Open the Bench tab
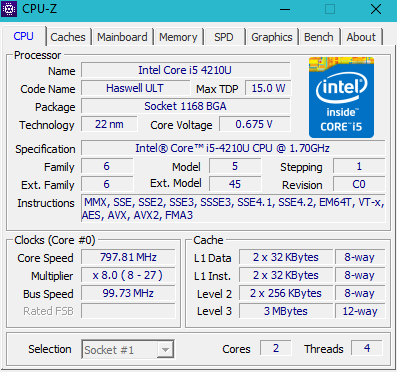The height and width of the screenshot is (372, 397). click(319, 37)
